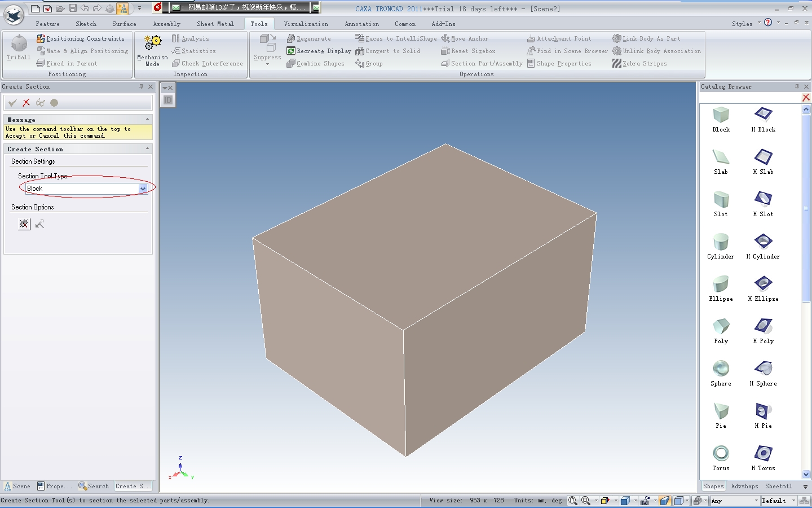The height and width of the screenshot is (508, 812).
Task: Select the H Cylinder shape in the catalog
Action: (763, 247)
